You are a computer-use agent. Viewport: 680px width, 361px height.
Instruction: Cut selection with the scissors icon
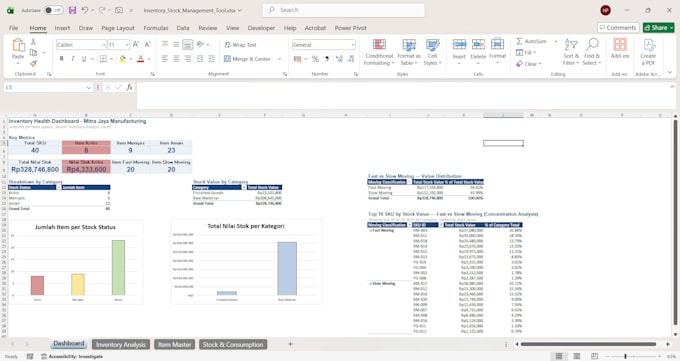pos(33,42)
